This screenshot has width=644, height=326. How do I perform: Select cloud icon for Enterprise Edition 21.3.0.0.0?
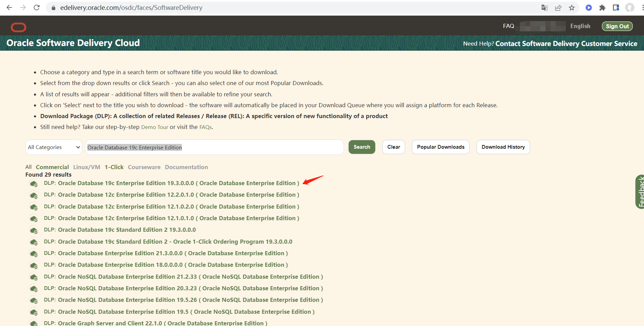(34, 254)
